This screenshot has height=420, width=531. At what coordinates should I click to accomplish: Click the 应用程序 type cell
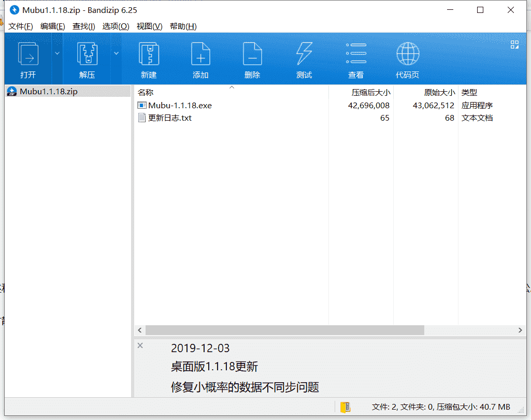click(x=477, y=106)
